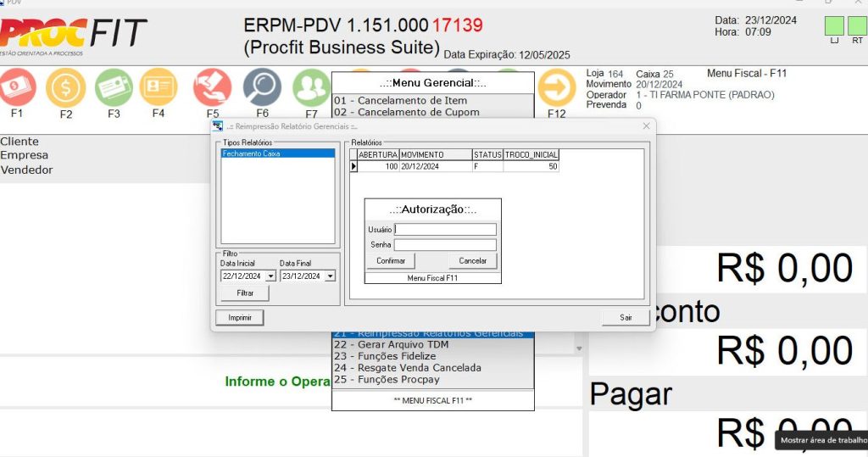Click the Reimpressão dialog title icon
The image size is (868, 457).
(218, 126)
